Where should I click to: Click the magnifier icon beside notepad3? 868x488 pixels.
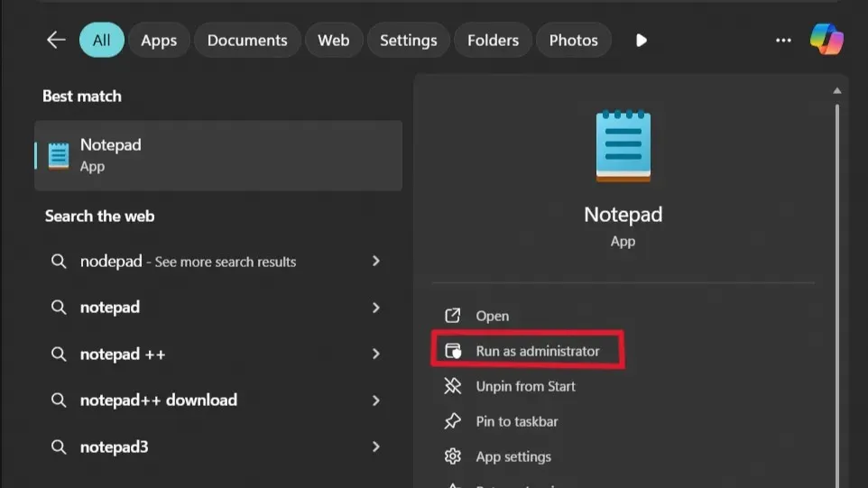click(x=59, y=447)
